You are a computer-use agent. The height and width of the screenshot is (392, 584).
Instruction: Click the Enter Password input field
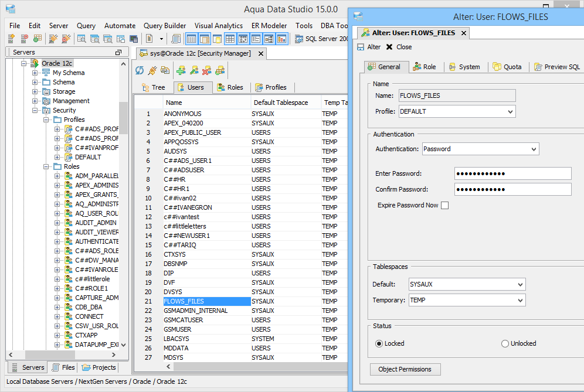click(512, 173)
